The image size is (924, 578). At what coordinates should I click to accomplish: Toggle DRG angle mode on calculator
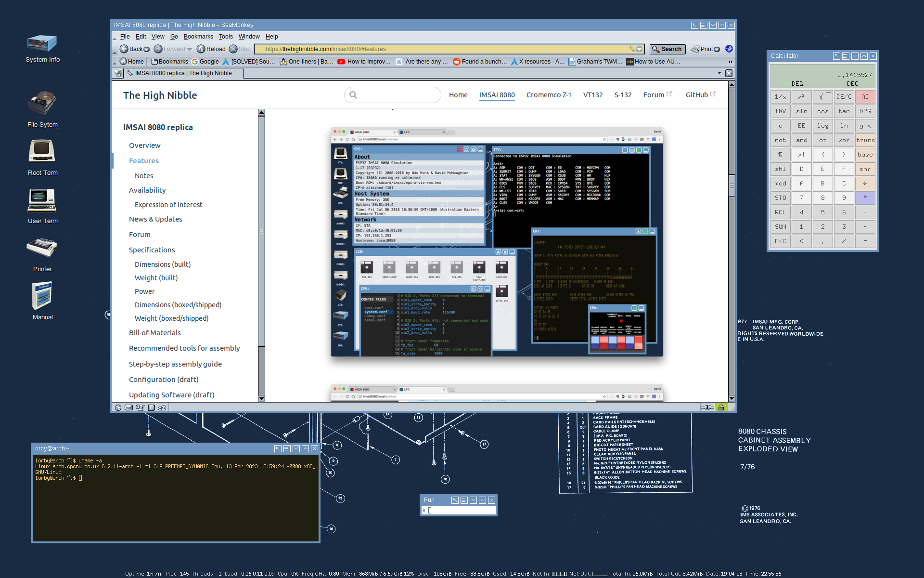[x=865, y=111]
